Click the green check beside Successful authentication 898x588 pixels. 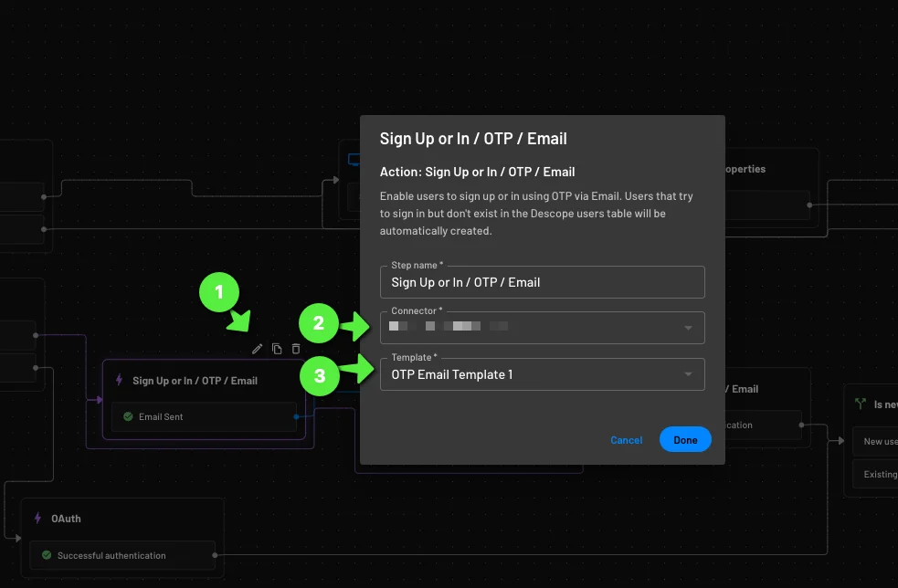(x=47, y=555)
